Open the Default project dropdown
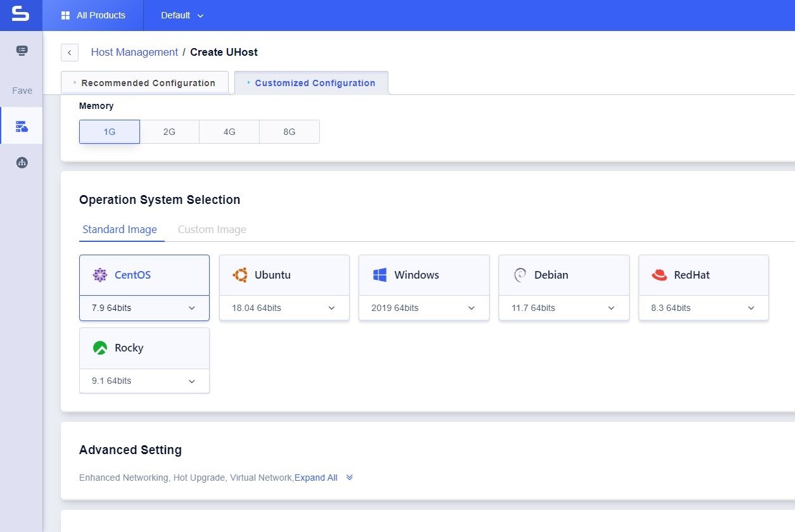Screen dimensions: 795x532 tap(182, 15)
